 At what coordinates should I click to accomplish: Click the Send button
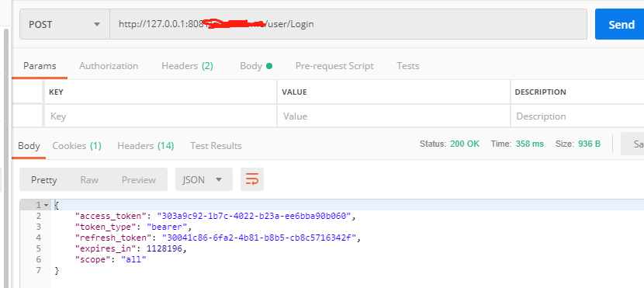[620, 24]
